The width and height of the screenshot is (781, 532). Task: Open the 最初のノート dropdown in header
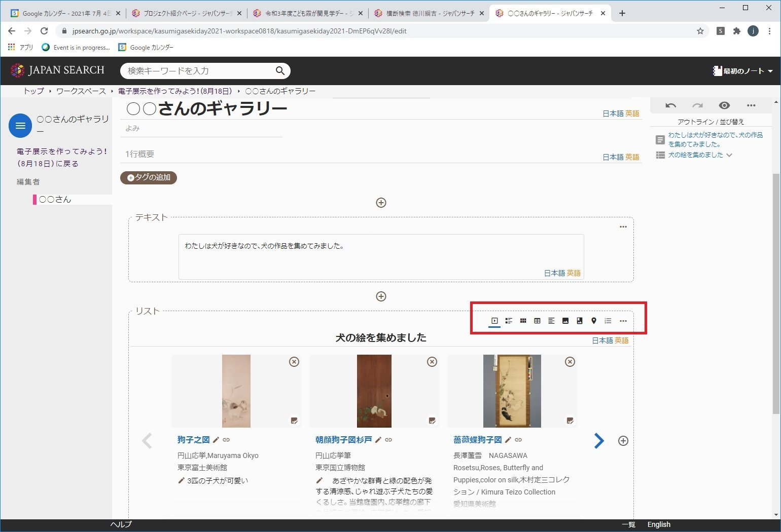743,71
